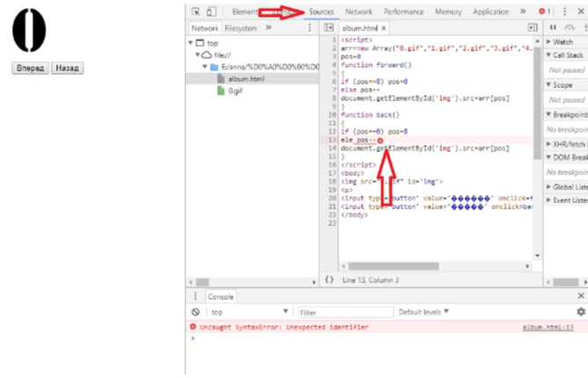Click navigator pane horizontal scrollbar
The image size is (588, 378).
pos(202,282)
